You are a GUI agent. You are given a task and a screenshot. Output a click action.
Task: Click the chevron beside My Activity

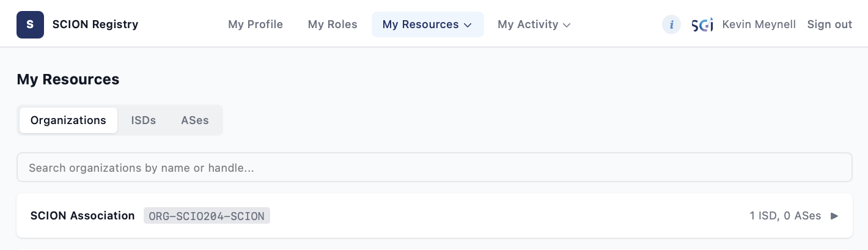567,25
